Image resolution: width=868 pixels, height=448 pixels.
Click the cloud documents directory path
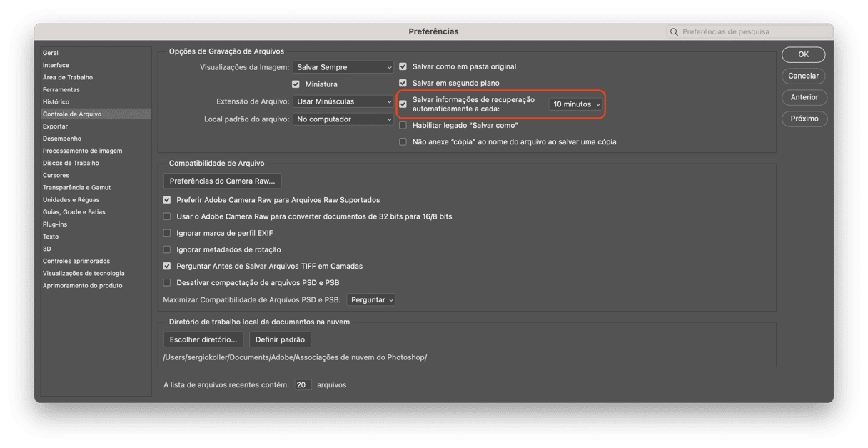[x=295, y=357]
